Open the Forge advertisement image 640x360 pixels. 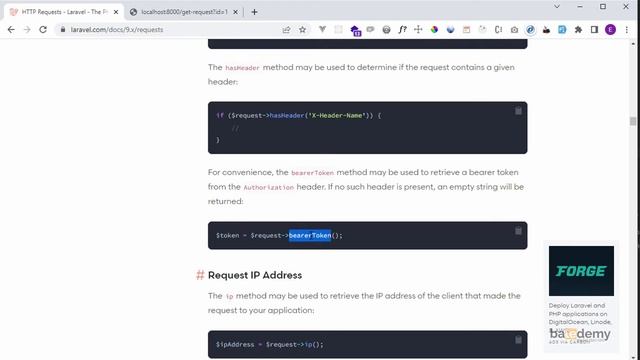[581, 271]
